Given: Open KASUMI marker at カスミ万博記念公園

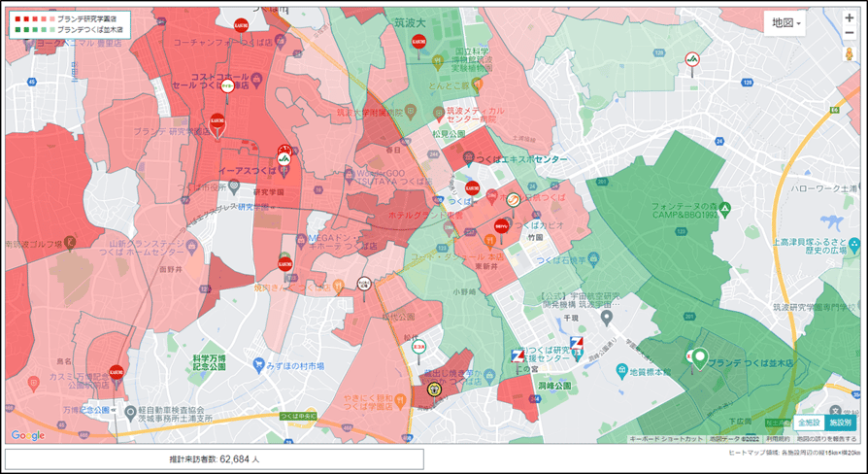Looking at the screenshot, I should (x=117, y=372).
